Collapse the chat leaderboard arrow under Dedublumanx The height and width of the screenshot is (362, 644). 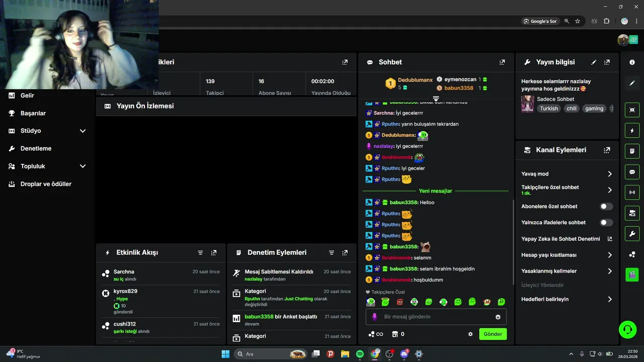436,99
